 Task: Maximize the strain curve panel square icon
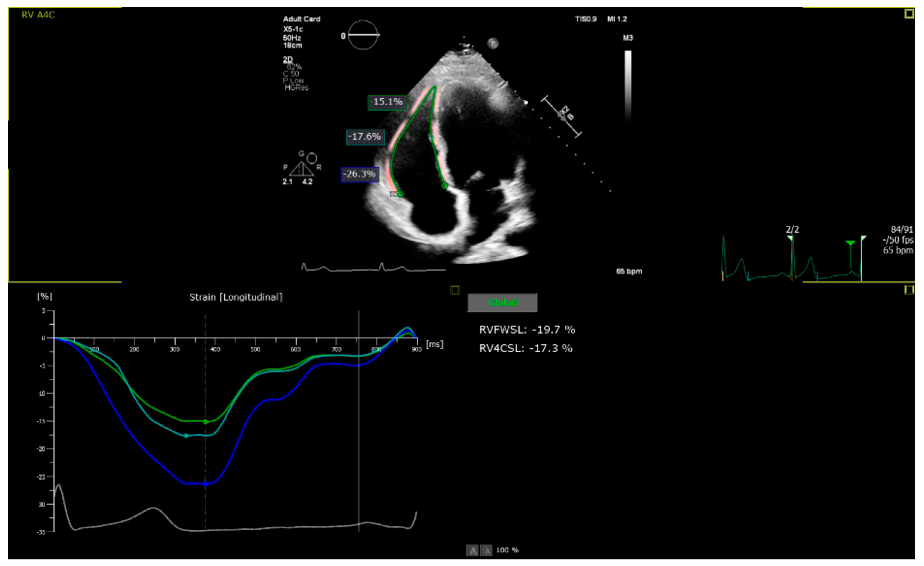pyautogui.click(x=455, y=290)
